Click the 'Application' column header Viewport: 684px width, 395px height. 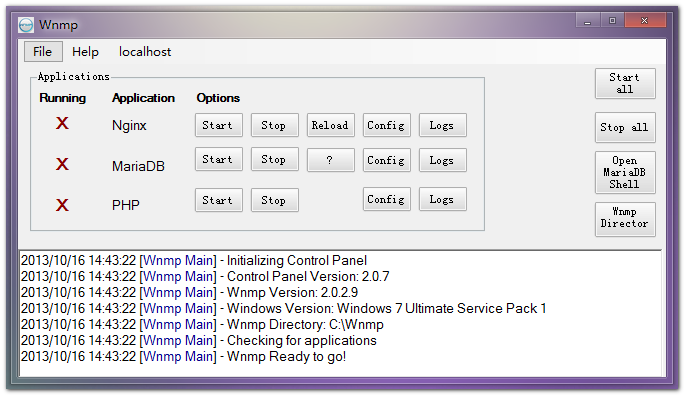144,98
